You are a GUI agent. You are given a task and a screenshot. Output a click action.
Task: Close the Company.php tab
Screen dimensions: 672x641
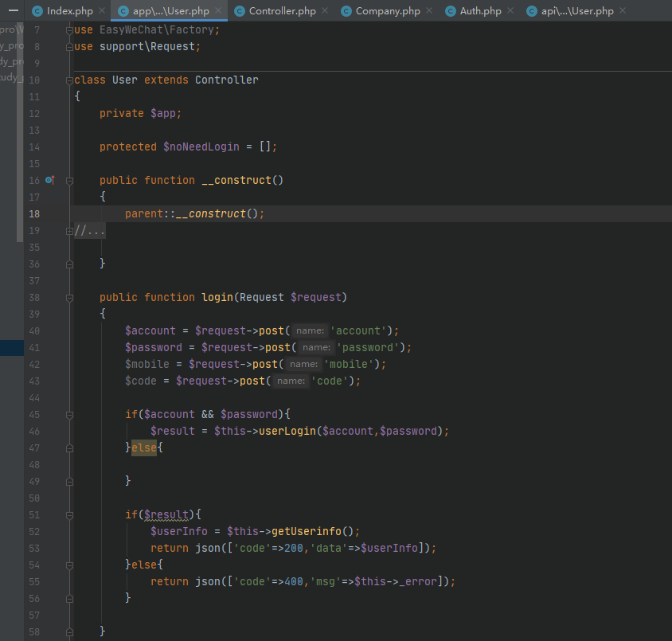coord(429,10)
